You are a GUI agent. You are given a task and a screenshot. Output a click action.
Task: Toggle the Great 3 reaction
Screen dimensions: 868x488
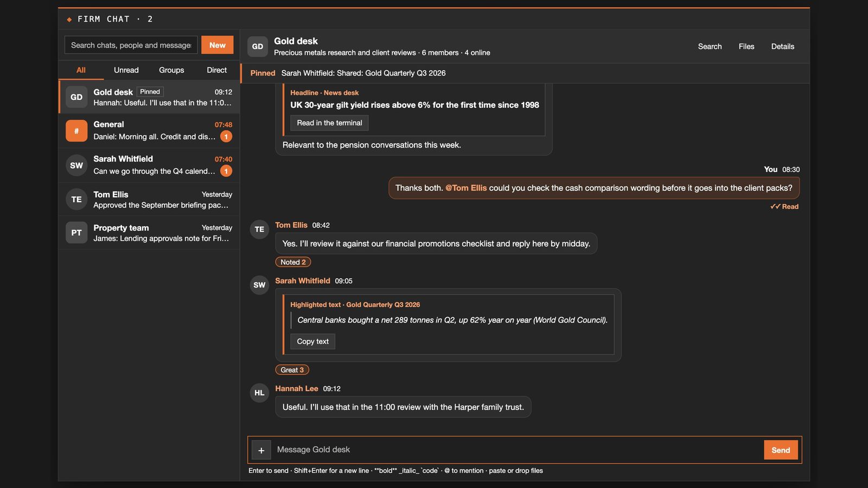(x=292, y=370)
